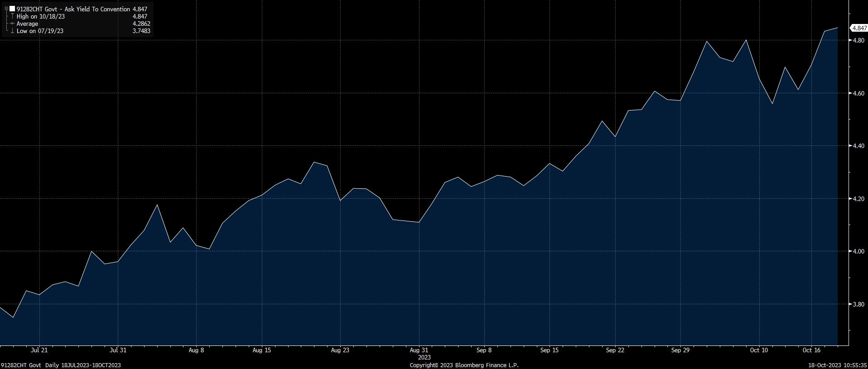Click the 3.7483 low value in legend
The width and height of the screenshot is (868, 369).
141,31
